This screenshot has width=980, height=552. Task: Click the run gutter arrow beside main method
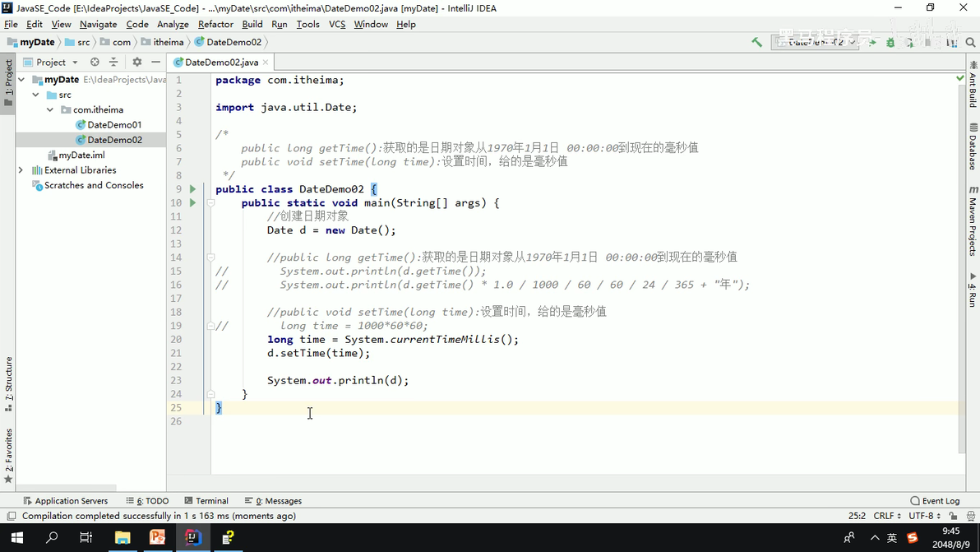click(192, 202)
